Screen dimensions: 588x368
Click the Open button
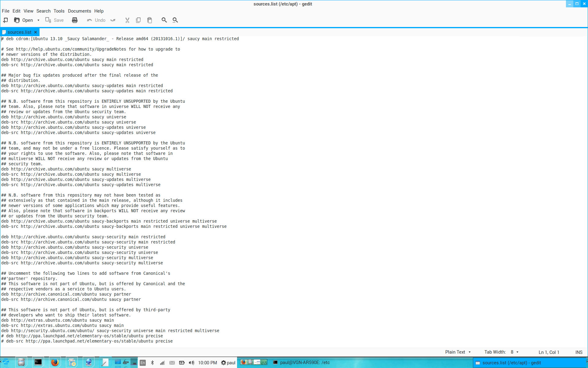pyautogui.click(x=24, y=20)
